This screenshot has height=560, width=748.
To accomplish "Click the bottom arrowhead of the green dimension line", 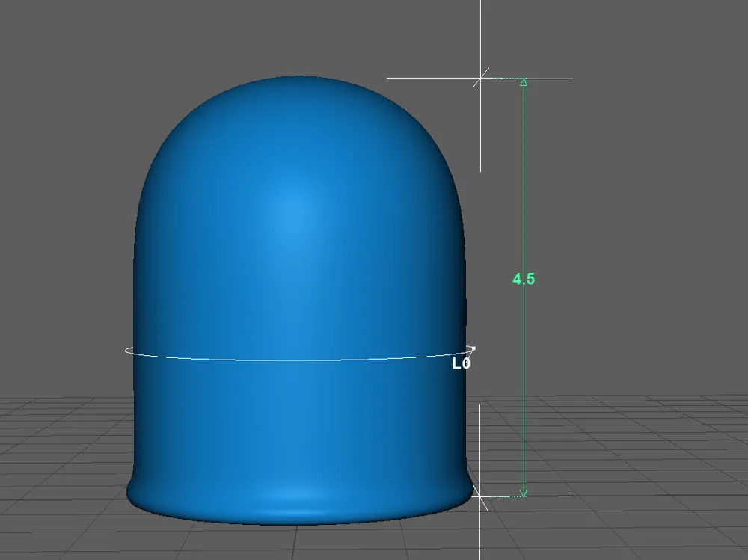I will [524, 493].
